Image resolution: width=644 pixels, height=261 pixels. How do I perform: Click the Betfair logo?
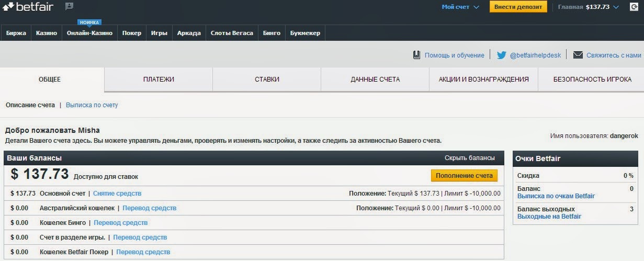28,7
